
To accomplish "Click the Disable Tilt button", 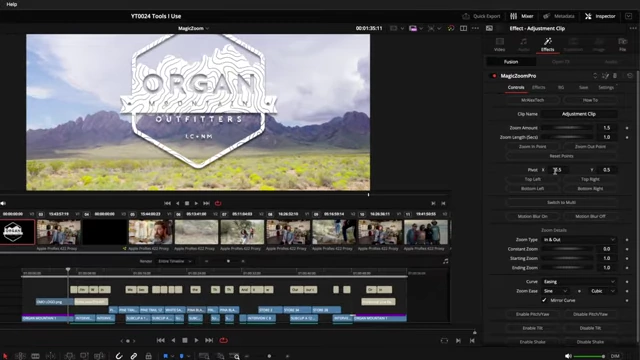I will coord(590,328).
